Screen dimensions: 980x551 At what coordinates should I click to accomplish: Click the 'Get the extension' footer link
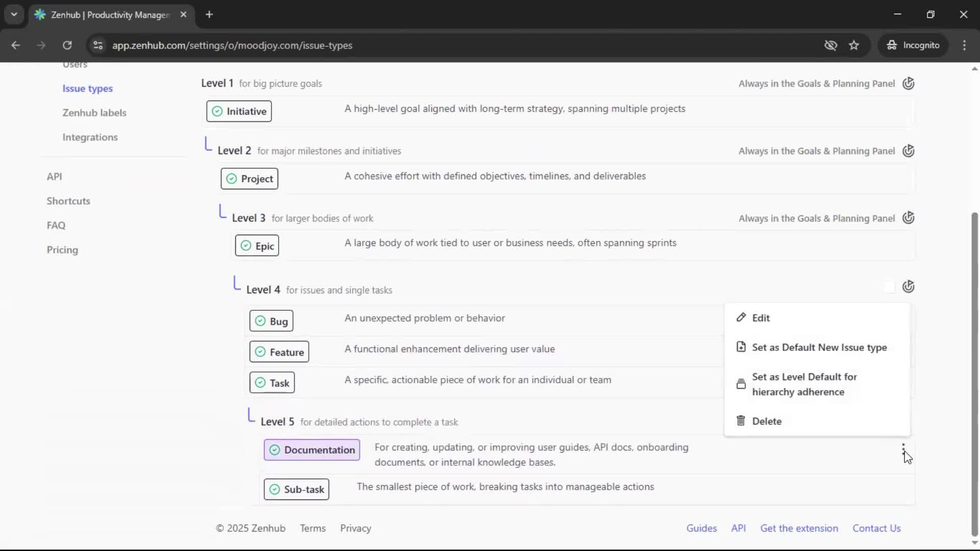tap(799, 528)
